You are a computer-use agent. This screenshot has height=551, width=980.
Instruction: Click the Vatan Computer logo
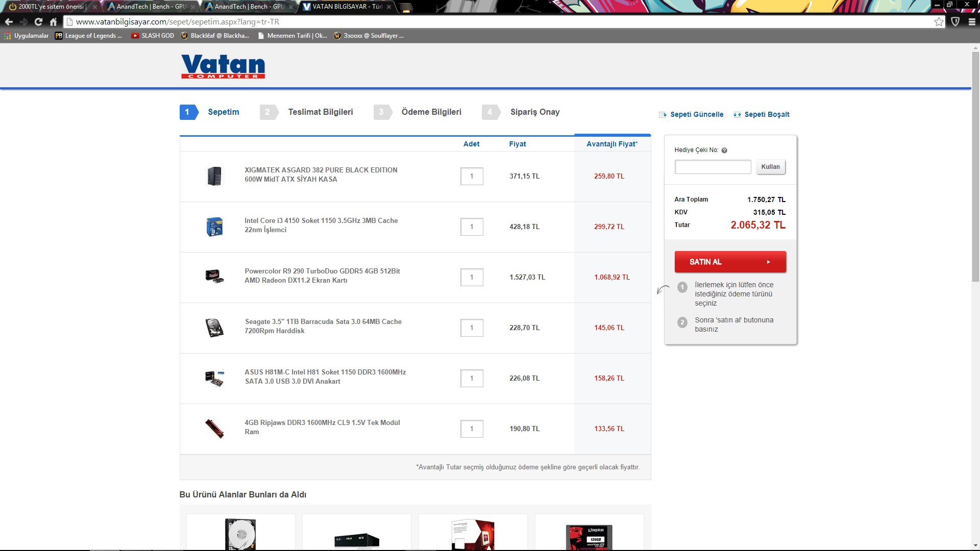[x=223, y=66]
